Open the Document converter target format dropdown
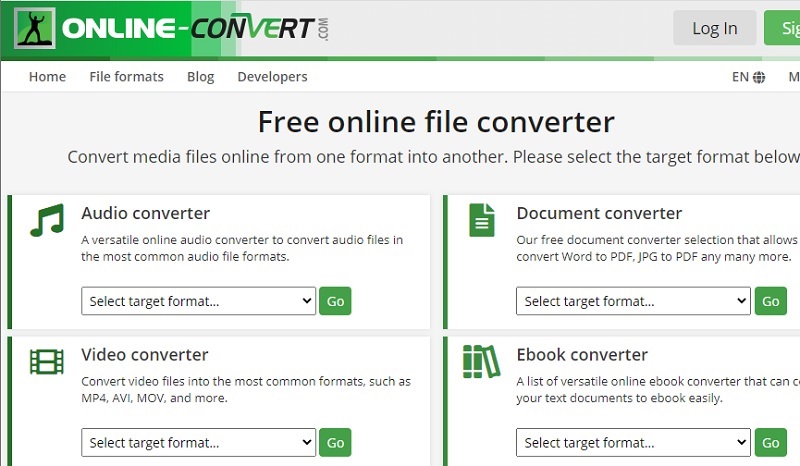Image resolution: width=800 pixels, height=466 pixels. click(633, 301)
